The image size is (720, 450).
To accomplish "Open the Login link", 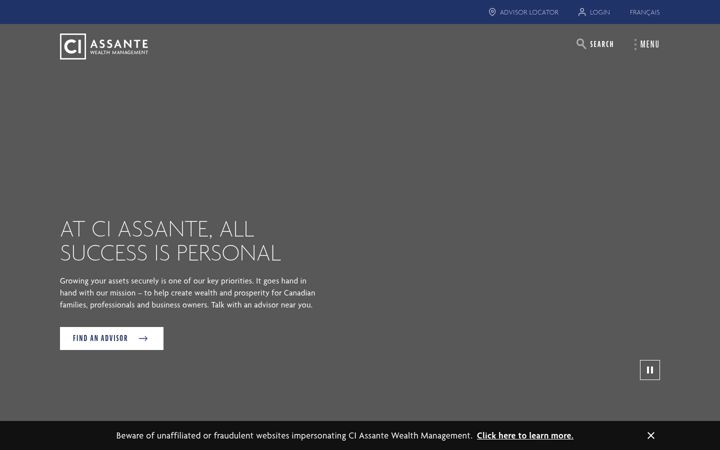I will (600, 12).
